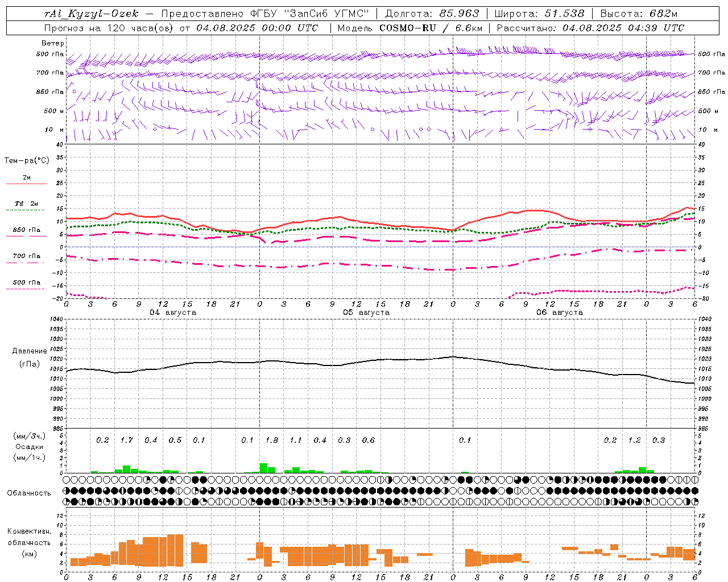
Task: Select the Широта: 51.538 value
Action: [540, 14]
